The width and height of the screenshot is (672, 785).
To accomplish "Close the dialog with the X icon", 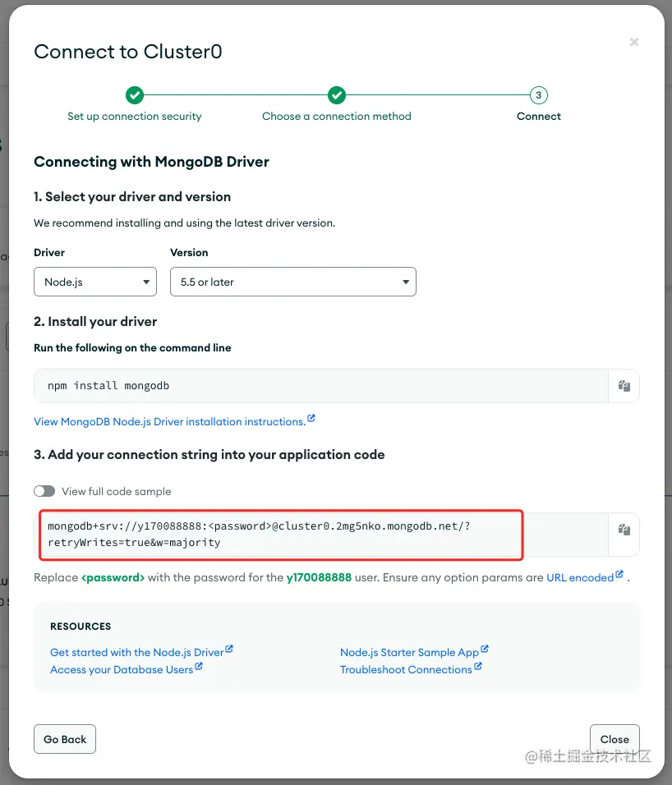I will [634, 42].
